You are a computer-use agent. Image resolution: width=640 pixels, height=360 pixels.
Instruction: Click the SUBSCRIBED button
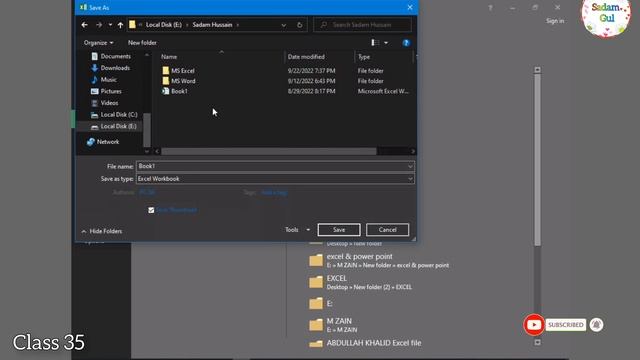click(x=565, y=325)
